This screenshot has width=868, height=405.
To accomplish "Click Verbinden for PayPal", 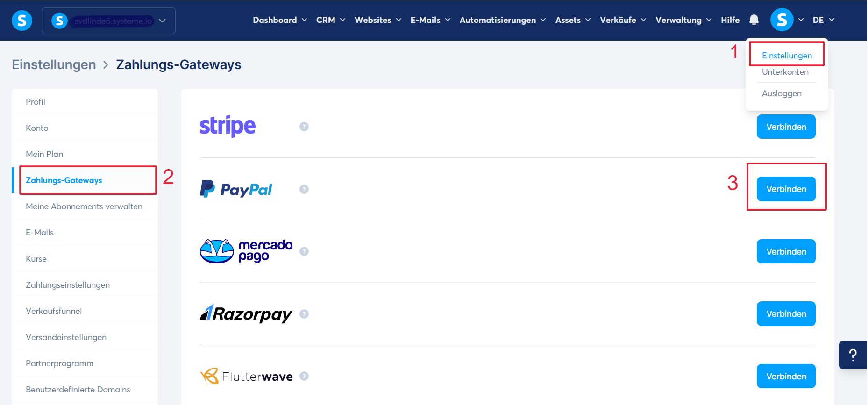I will tap(786, 189).
